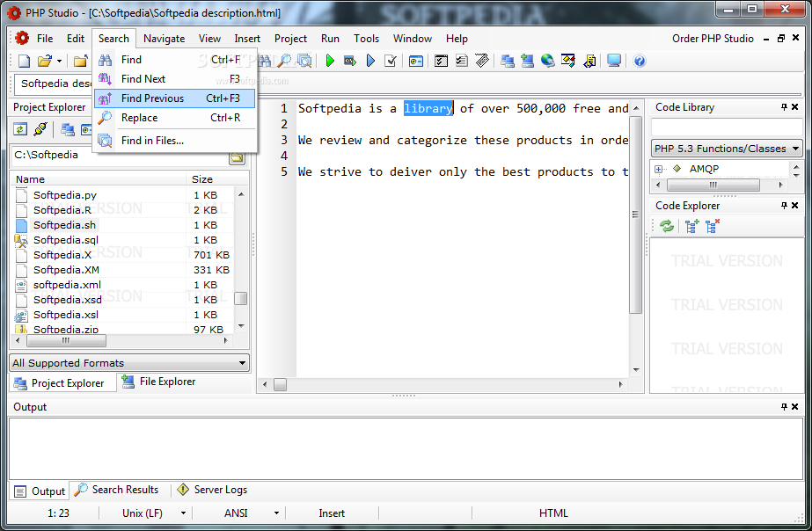This screenshot has height=531, width=812.
Task: Open the Window menu
Action: (413, 39)
